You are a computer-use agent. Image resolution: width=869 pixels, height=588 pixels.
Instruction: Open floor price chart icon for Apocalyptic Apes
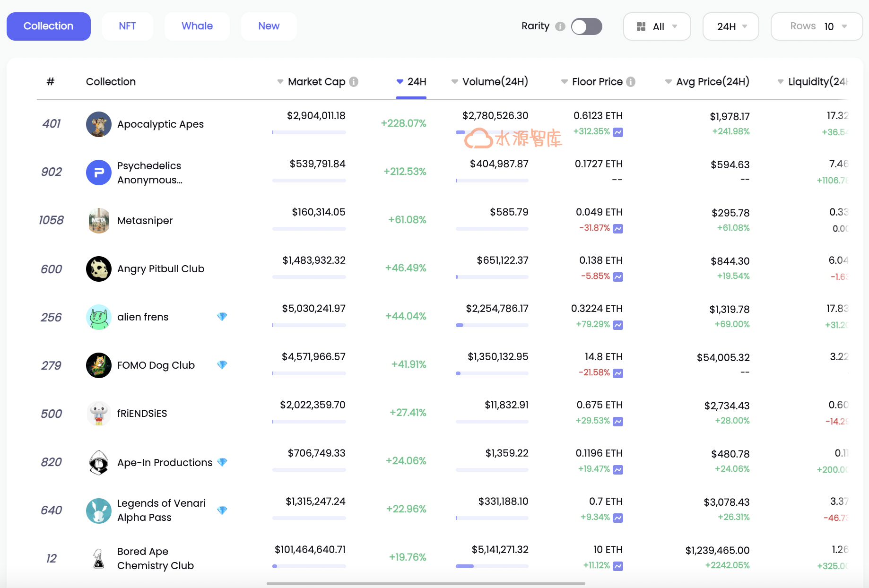click(x=618, y=132)
